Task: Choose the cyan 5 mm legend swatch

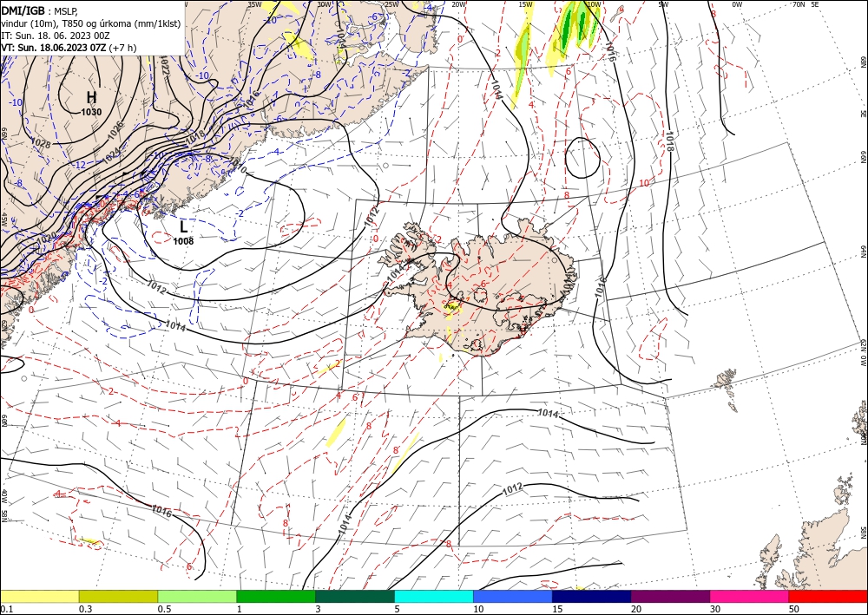Action: click(434, 596)
